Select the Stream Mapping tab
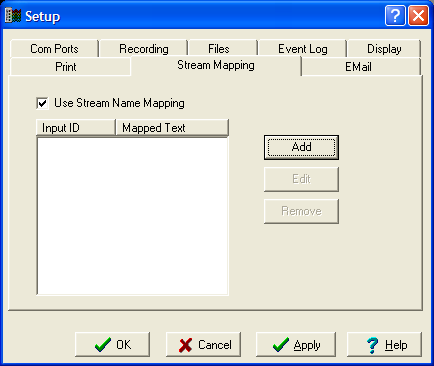This screenshot has height=366, width=434. point(216,65)
